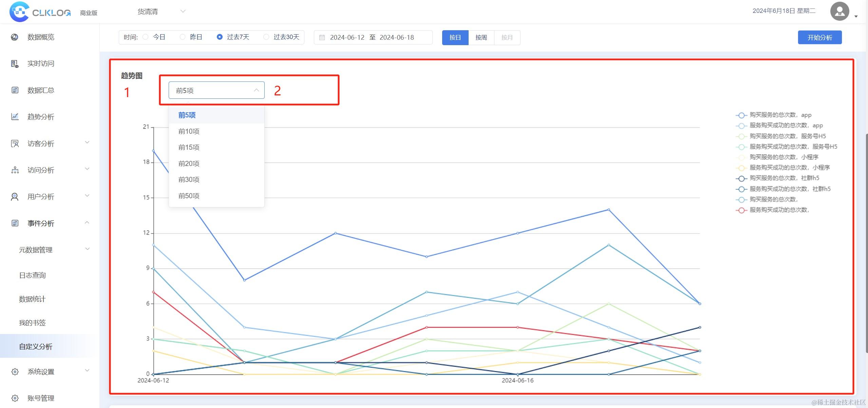This screenshot has width=868, height=408.
Task: Switch to 按周 granularity tab
Action: tap(481, 37)
